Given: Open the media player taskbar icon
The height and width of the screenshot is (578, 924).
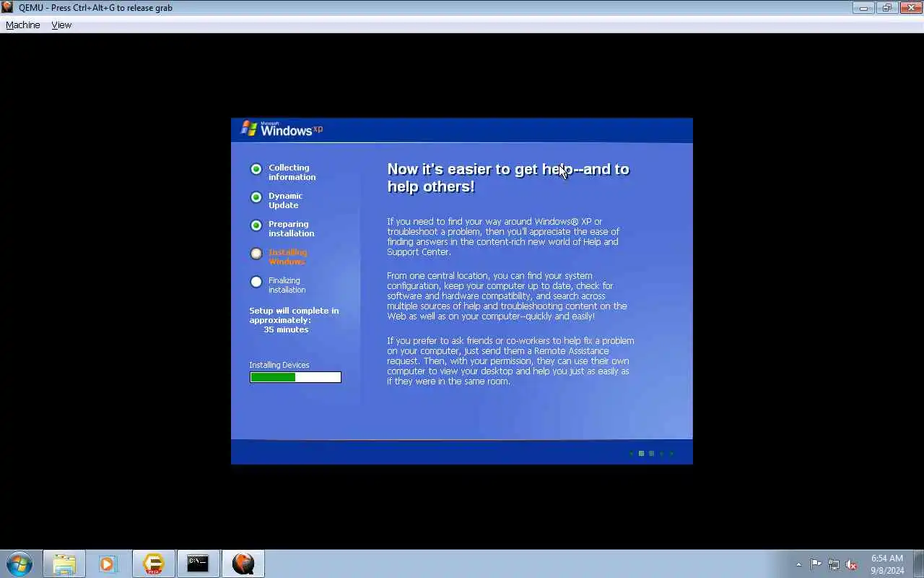Looking at the screenshot, I should coord(108,564).
